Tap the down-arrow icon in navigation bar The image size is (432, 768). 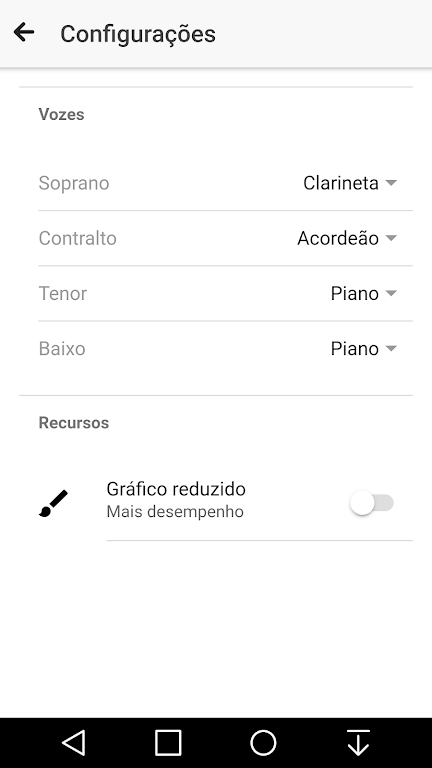click(x=359, y=743)
